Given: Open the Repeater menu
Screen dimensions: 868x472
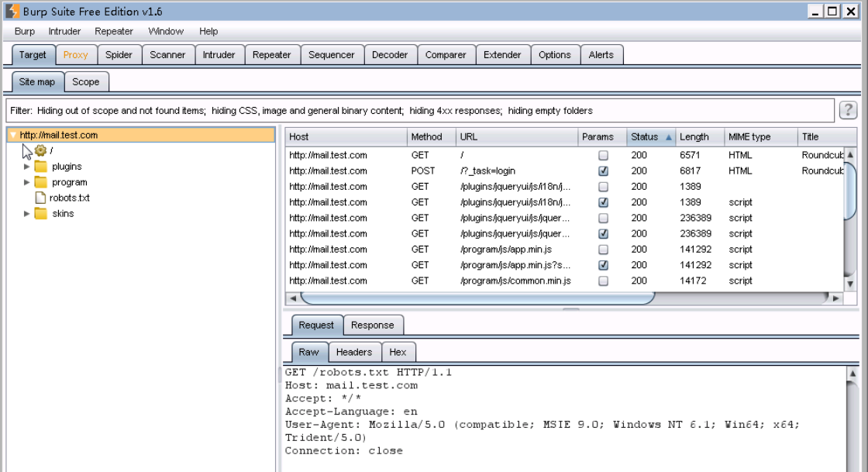Looking at the screenshot, I should [x=113, y=32].
